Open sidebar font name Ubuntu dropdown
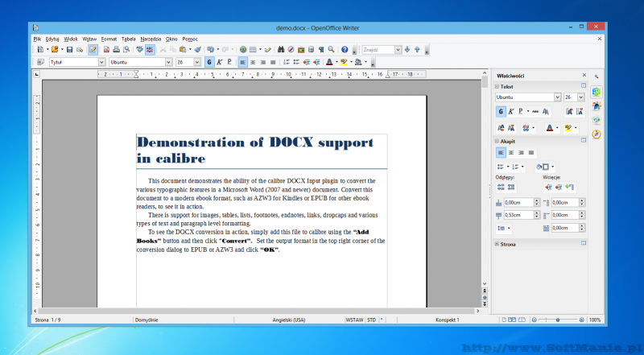The height and width of the screenshot is (355, 644). (557, 97)
